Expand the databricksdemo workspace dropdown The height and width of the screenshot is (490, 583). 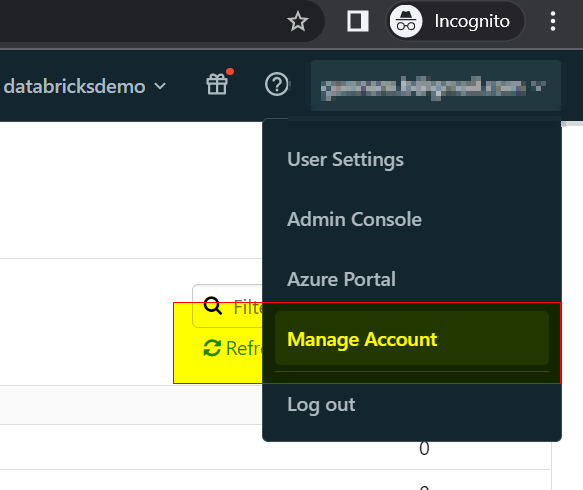pos(85,86)
